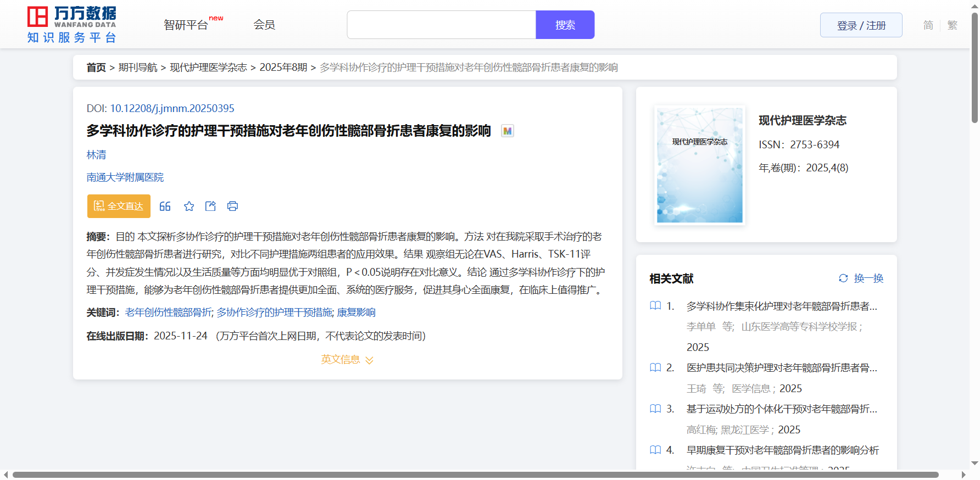Image resolution: width=980 pixels, height=480 pixels.
Task: Click the search input field
Action: [x=441, y=25]
